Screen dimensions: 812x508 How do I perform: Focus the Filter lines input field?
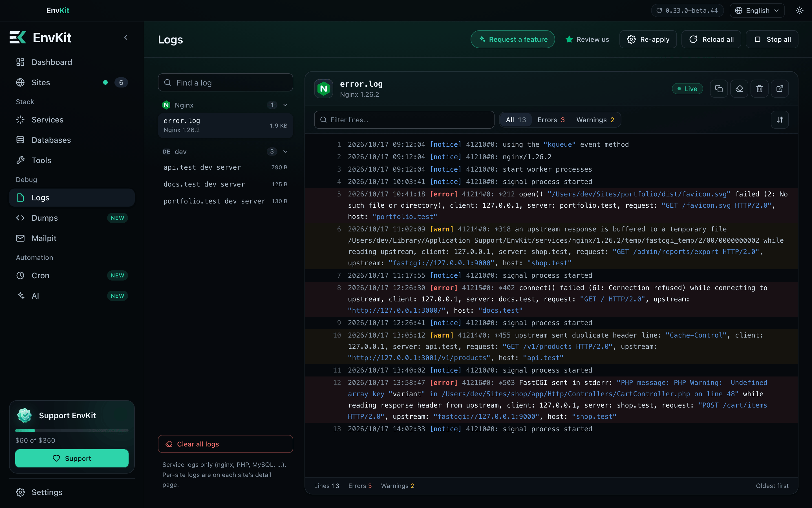(404, 120)
